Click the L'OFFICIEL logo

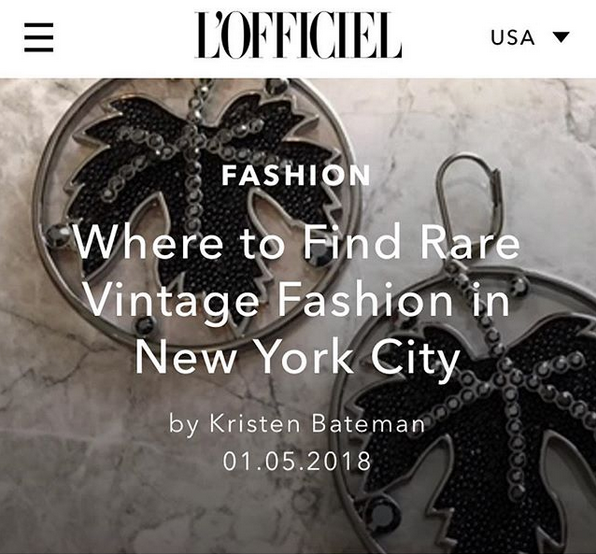(x=298, y=35)
